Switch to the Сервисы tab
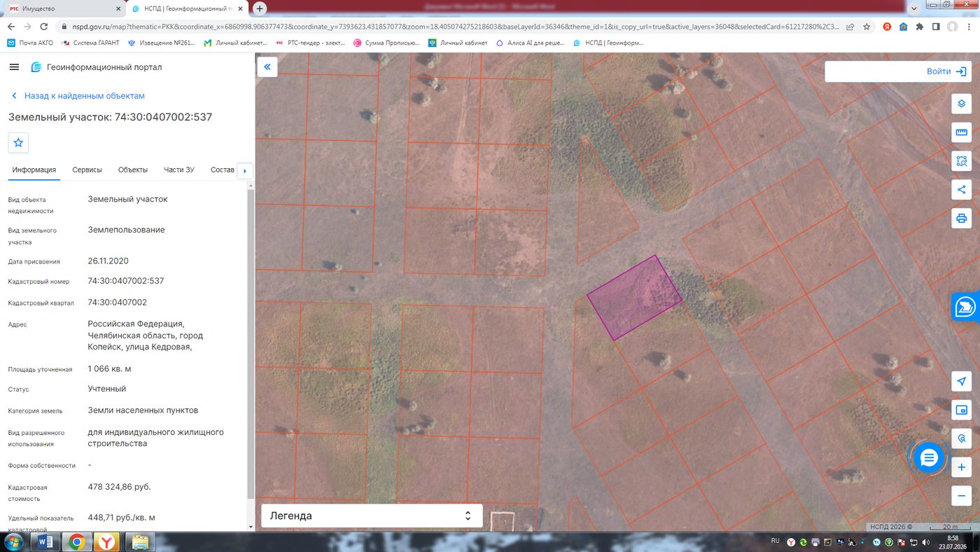Viewport: 980px width, 552px height. tap(87, 170)
